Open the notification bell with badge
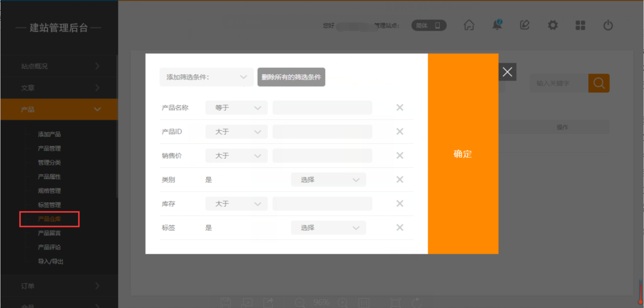644x308 pixels. 497,25
